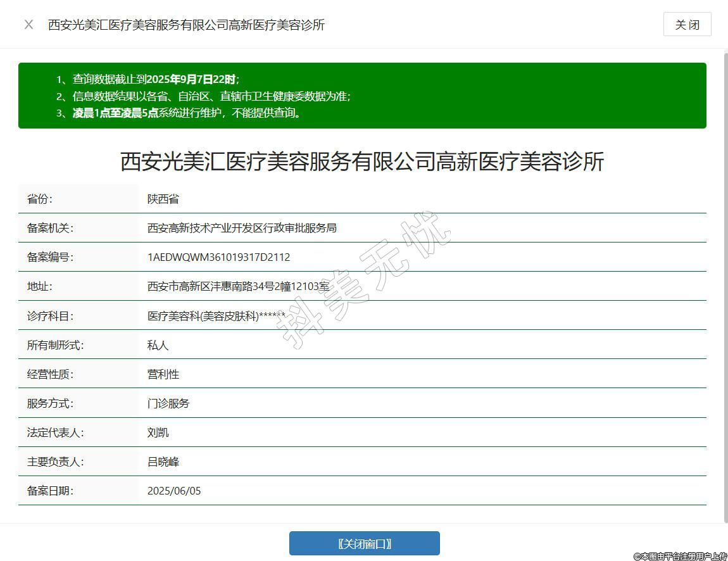Viewport: 728px width, 561px height.
Task: Click the 门诊服务 service mode value
Action: pos(168,403)
